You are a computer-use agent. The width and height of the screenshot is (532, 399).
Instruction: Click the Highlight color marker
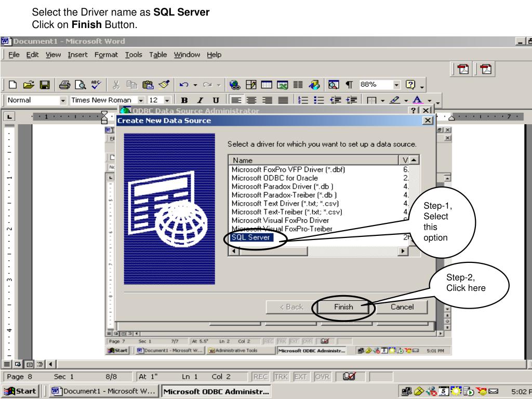[395, 100]
